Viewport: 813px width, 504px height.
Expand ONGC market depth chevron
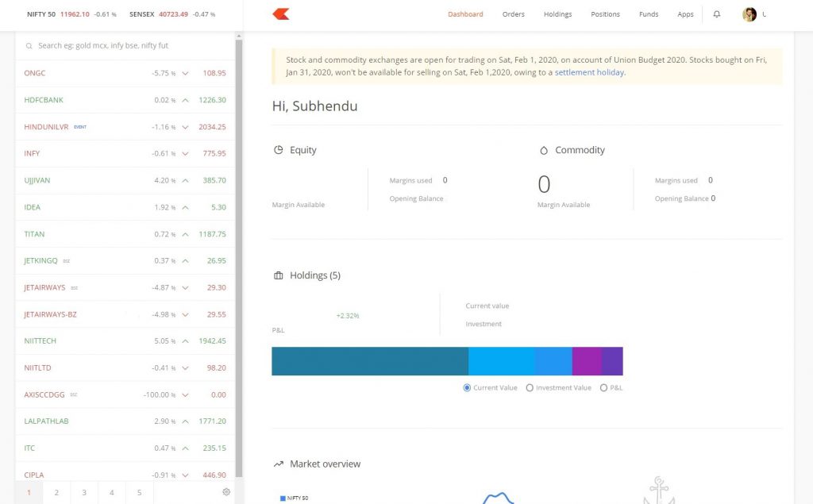[185, 73]
